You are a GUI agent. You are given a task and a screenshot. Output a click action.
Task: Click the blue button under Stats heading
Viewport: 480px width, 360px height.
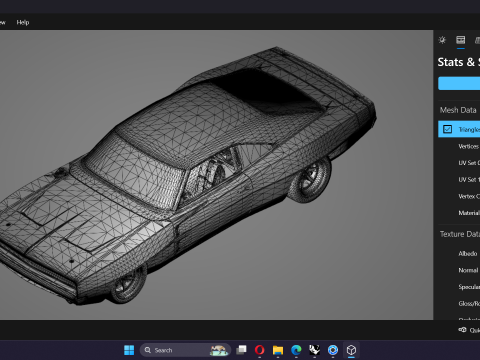(x=459, y=83)
